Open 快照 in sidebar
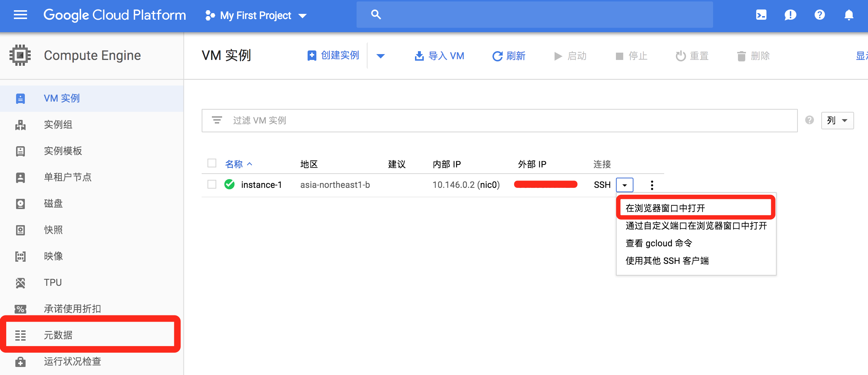Screen dimensions: 868x375 (x=92, y=230)
